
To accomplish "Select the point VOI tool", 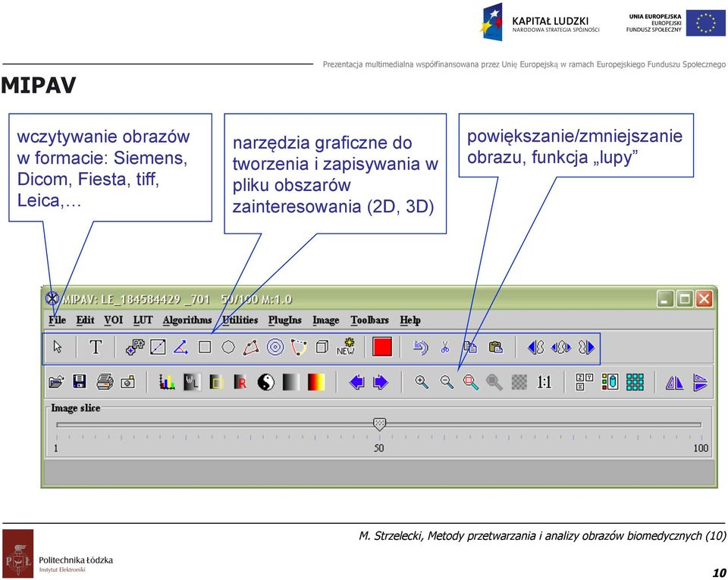I will tap(135, 347).
